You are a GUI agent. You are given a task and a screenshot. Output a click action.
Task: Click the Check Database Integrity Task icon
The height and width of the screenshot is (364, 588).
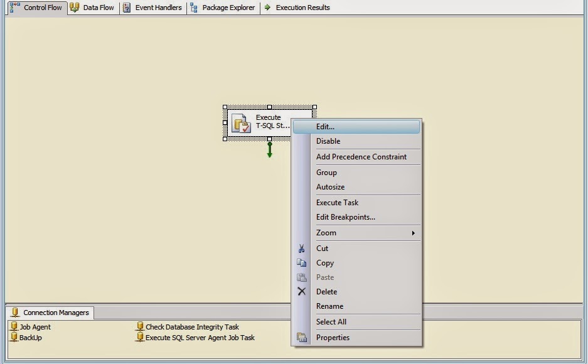pyautogui.click(x=141, y=326)
